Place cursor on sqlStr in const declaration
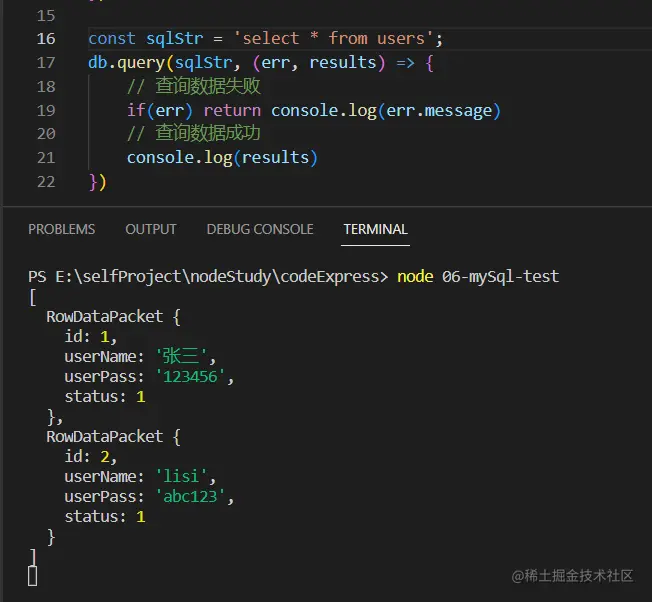 click(x=175, y=39)
